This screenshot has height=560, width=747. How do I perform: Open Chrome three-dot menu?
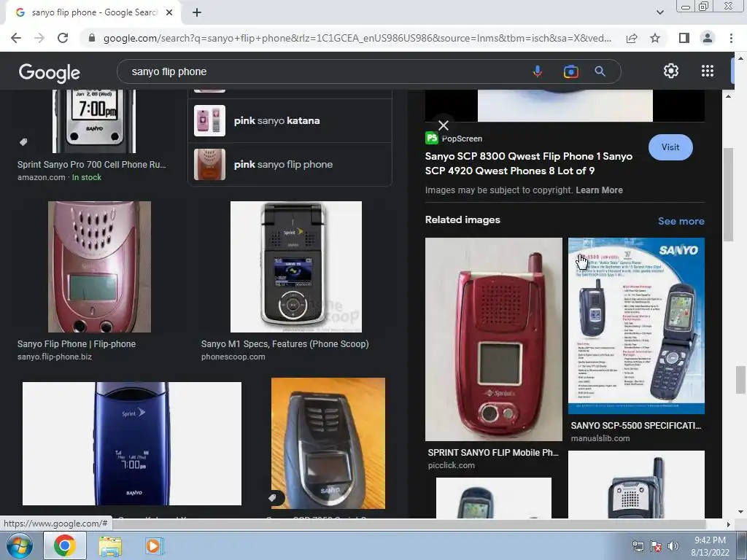731,38
